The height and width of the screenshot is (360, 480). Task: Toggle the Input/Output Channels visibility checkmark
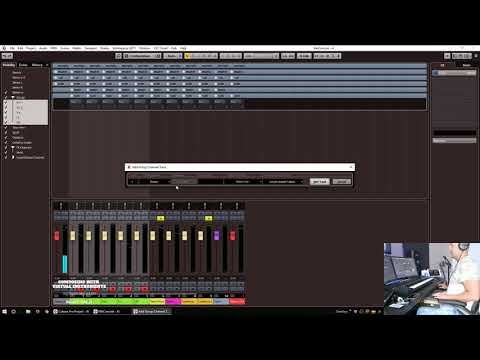point(6,157)
